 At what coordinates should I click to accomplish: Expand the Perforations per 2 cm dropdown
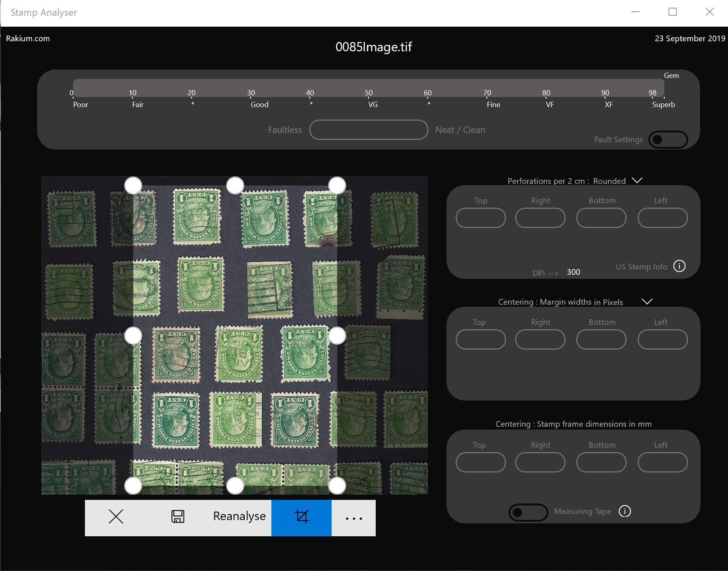coord(637,180)
